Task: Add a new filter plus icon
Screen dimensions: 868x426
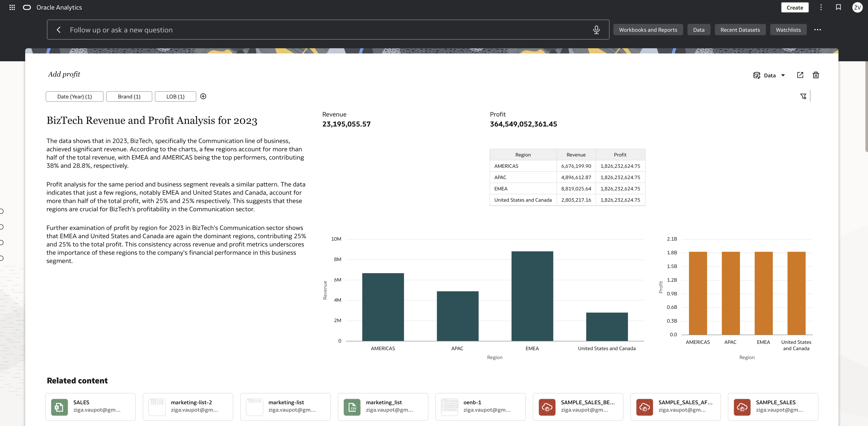Action: [203, 96]
